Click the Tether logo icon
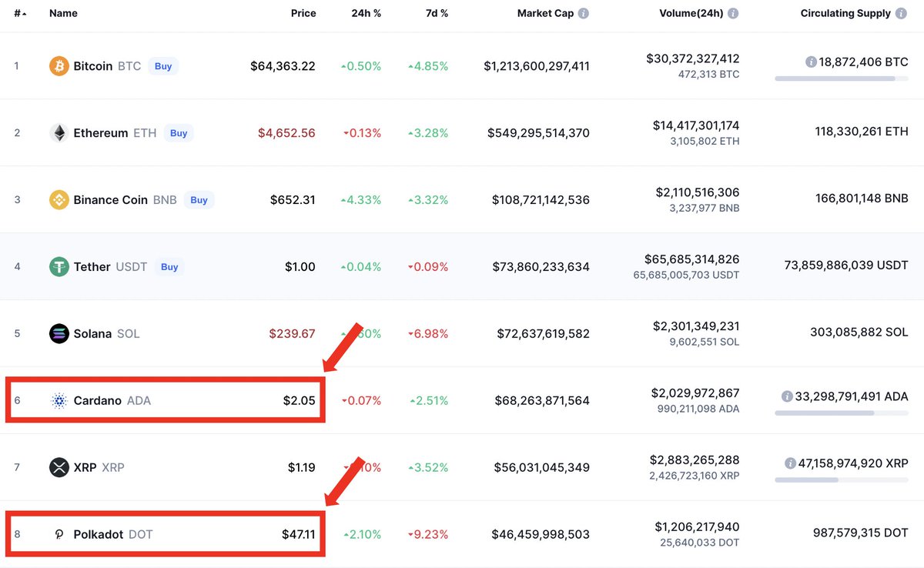 point(59,267)
